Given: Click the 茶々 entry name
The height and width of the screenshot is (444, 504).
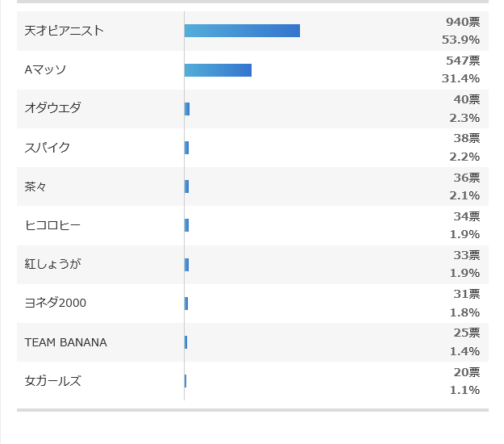Looking at the screenshot, I should [x=35, y=186].
